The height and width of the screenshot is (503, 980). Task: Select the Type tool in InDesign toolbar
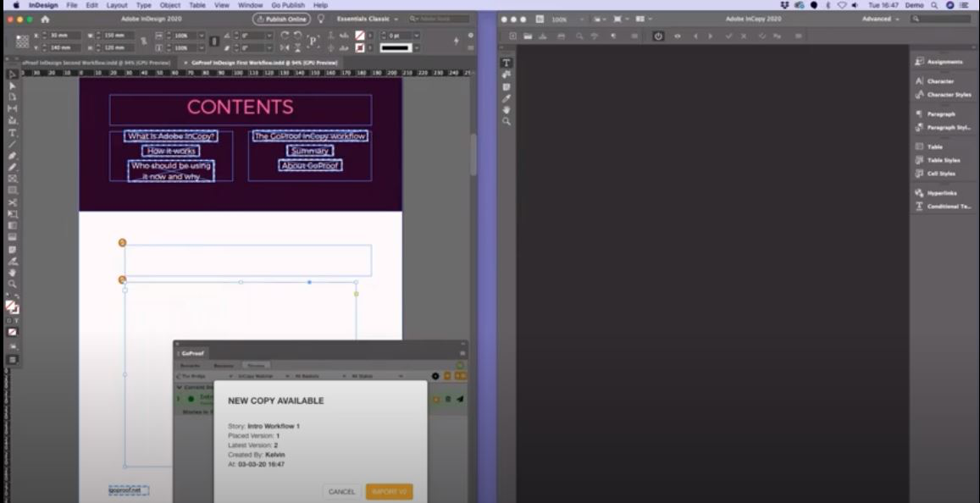tap(12, 132)
